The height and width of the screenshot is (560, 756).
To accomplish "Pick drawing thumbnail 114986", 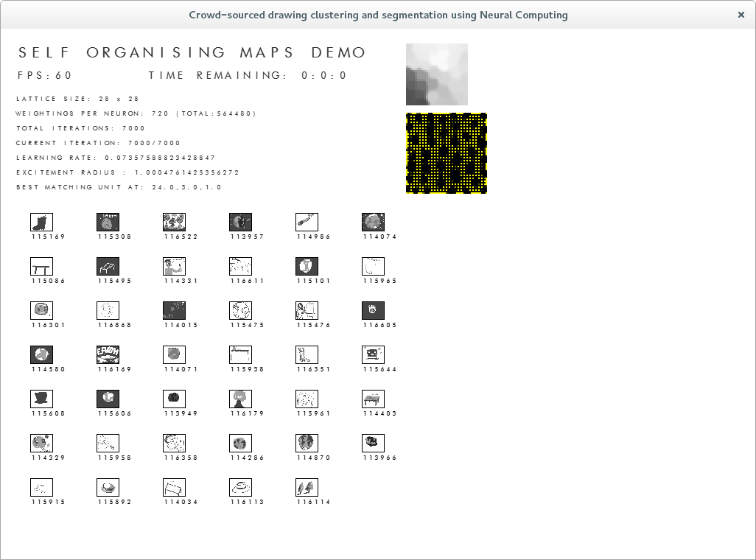I will tap(307, 223).
